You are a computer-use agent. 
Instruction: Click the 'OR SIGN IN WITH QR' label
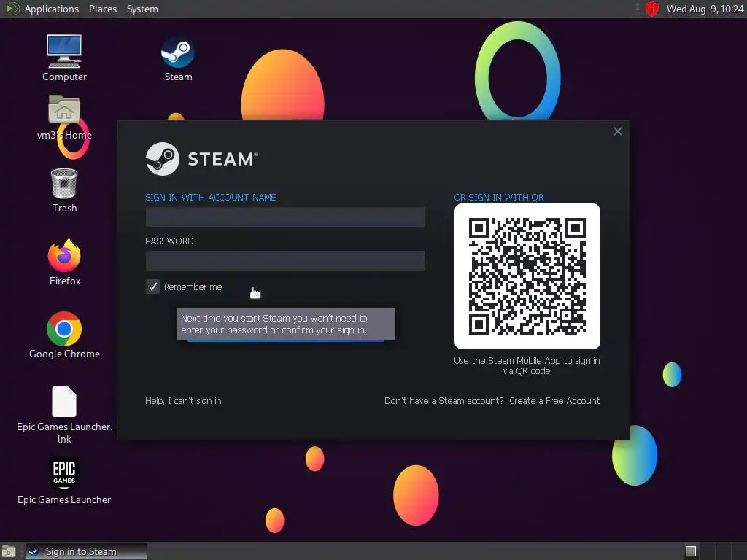click(498, 197)
